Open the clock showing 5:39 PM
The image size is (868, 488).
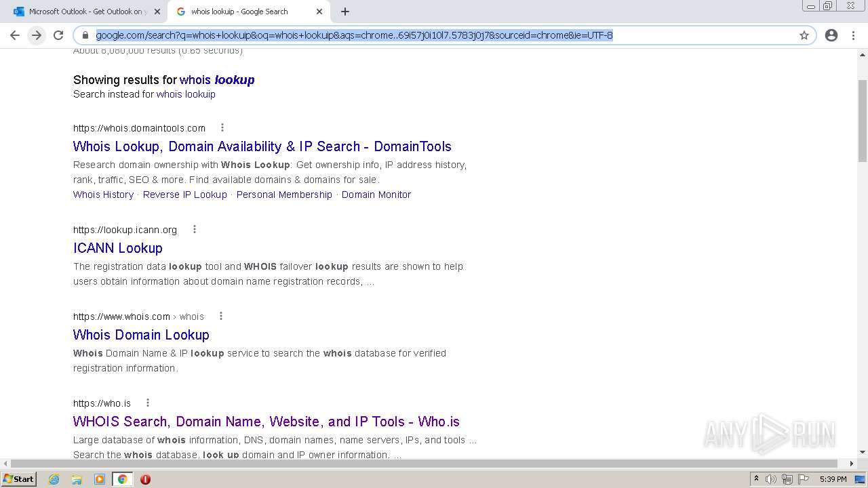[x=833, y=479]
